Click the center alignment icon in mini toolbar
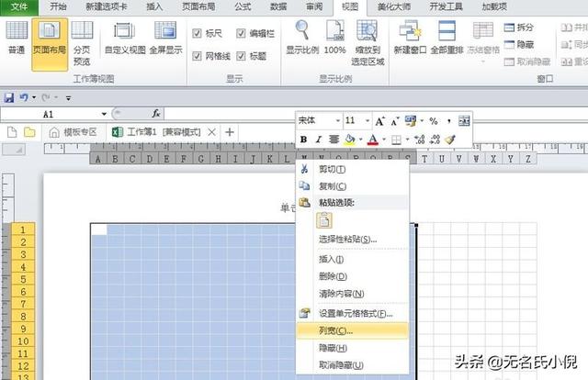Screen dimensions: 588x380 click(x=333, y=140)
